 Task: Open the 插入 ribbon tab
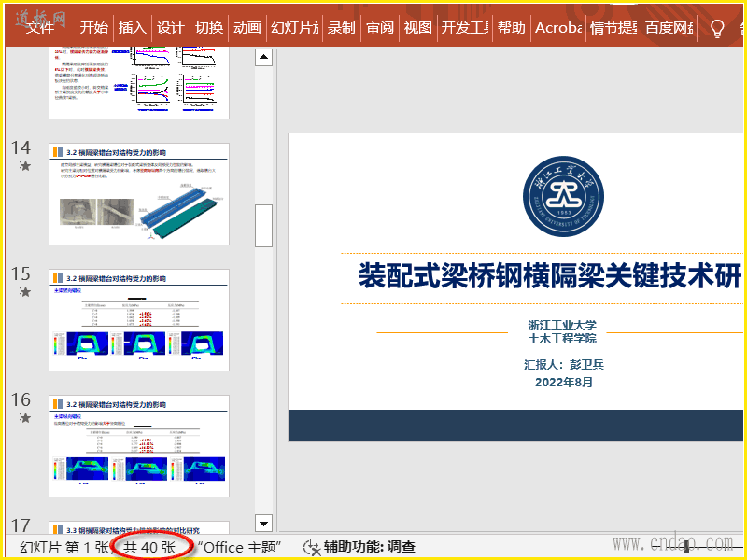[x=132, y=28]
